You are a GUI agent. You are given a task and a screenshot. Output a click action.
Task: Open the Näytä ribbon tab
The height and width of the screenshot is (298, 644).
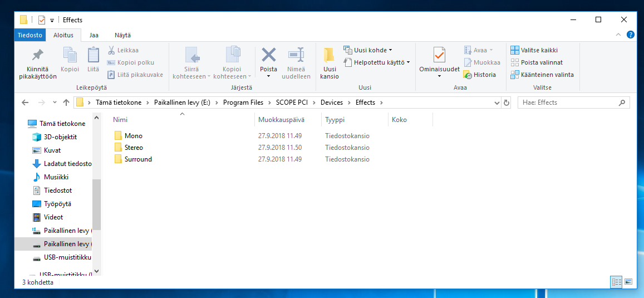122,35
